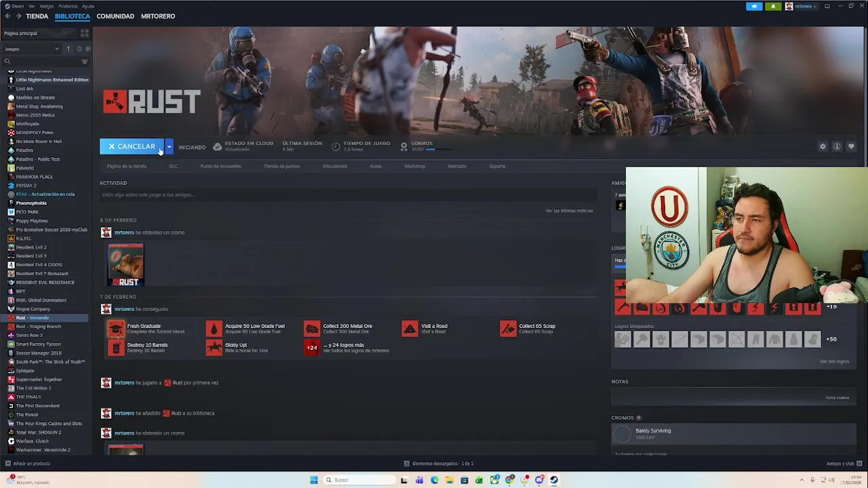Screen dimensions: 868x488
Task: Open the Ver menu
Action: click(32, 6)
